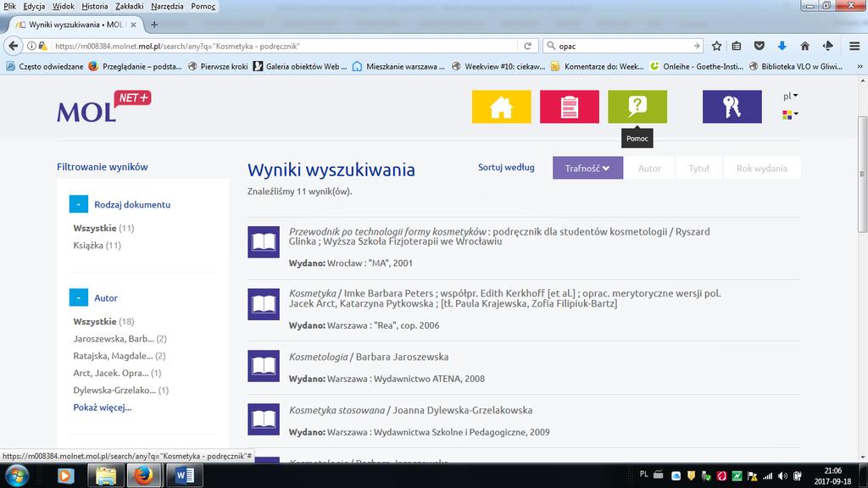Open the Firefox hamburger menu
This screenshot has height=488, width=868.
click(x=854, y=46)
